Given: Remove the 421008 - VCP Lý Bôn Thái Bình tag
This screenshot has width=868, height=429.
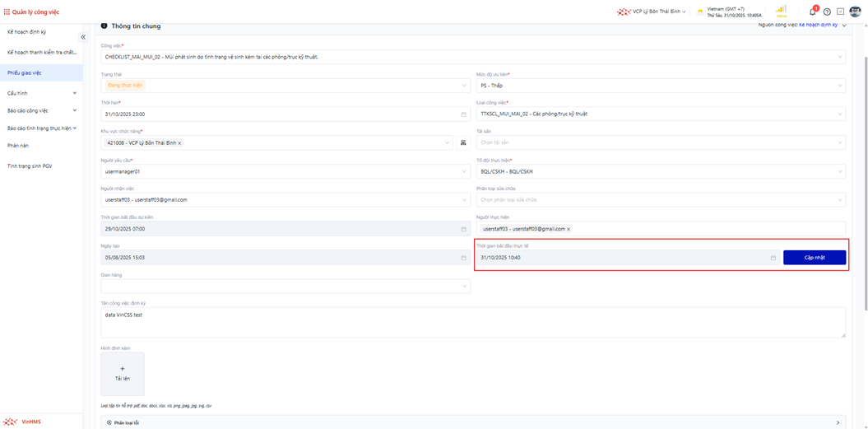Looking at the screenshot, I should [179, 142].
